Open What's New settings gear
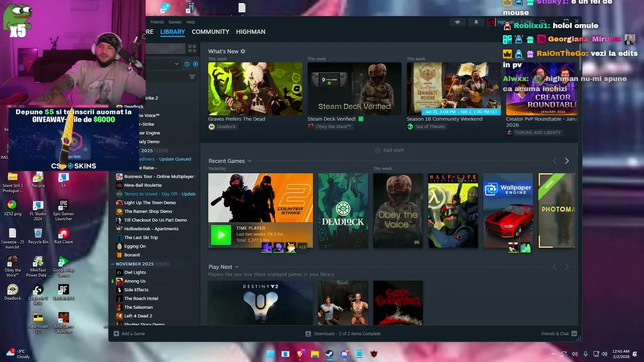The image size is (644, 362). click(x=243, y=51)
